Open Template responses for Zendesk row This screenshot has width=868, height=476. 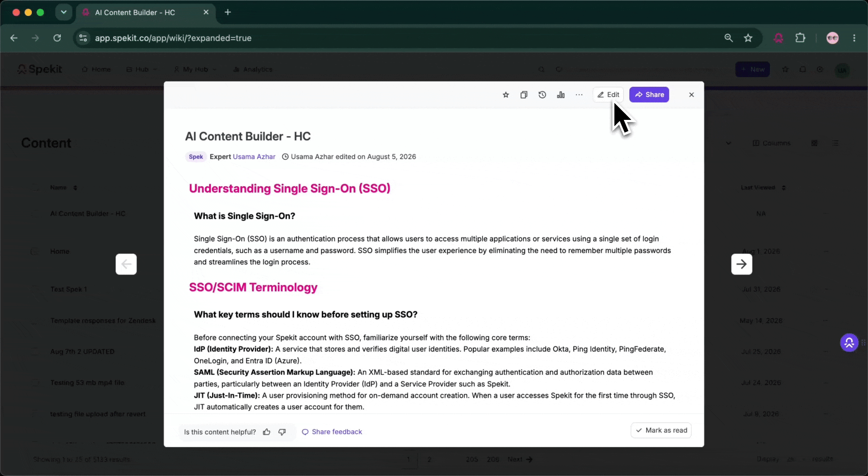point(103,320)
